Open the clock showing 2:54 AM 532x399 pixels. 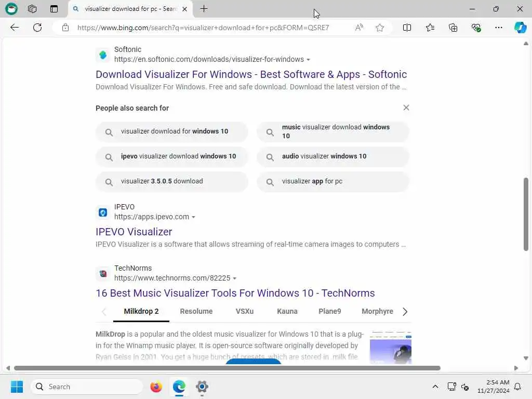493,387
